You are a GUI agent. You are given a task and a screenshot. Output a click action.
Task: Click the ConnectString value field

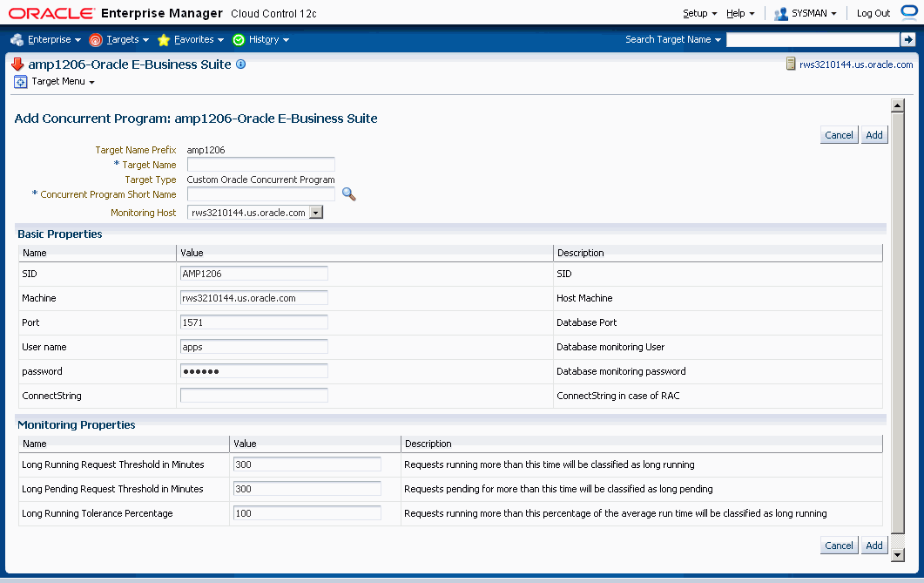(254, 396)
